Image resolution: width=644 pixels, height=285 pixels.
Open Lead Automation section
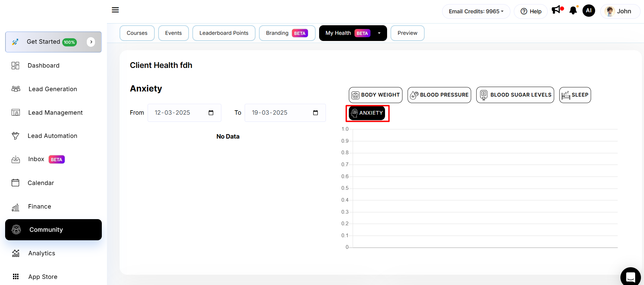point(53,136)
